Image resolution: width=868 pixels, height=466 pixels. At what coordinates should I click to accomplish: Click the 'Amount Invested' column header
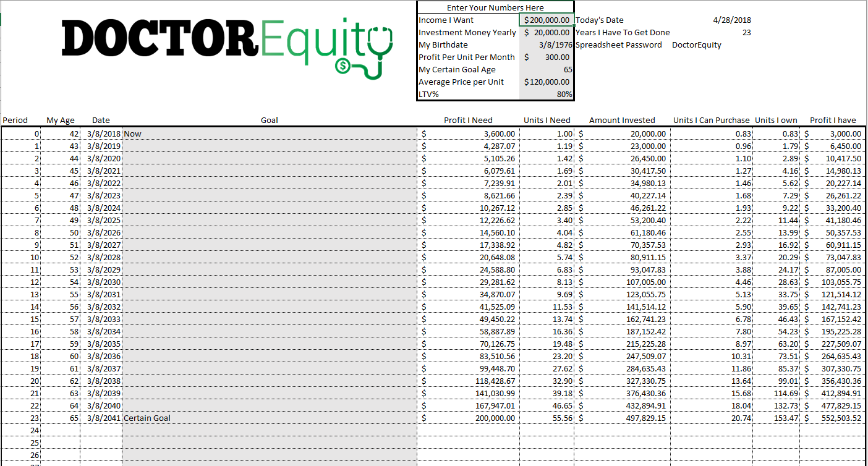pos(622,120)
